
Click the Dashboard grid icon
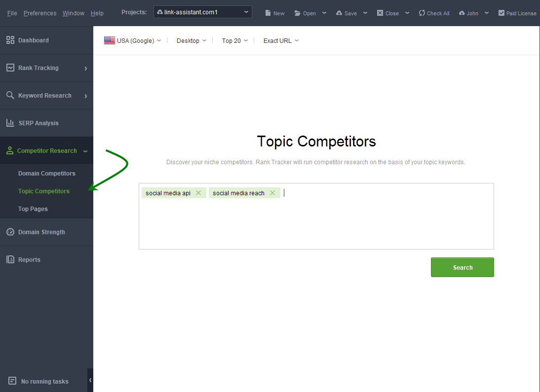tap(10, 40)
